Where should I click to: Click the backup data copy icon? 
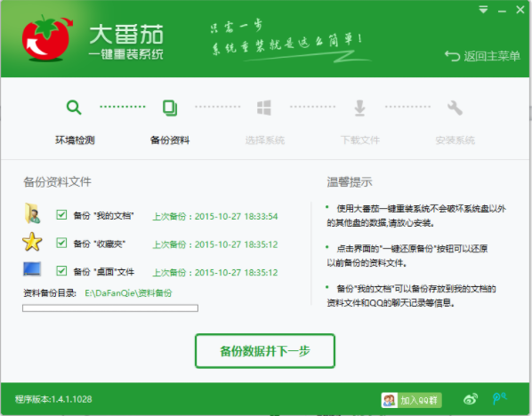[170, 108]
